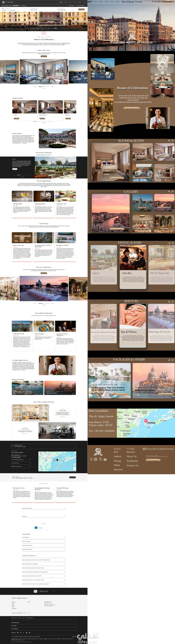The width and height of the screenshot is (175, 644).
Task: Expand the Other Transportation row
Action: pyautogui.click(x=21, y=466)
